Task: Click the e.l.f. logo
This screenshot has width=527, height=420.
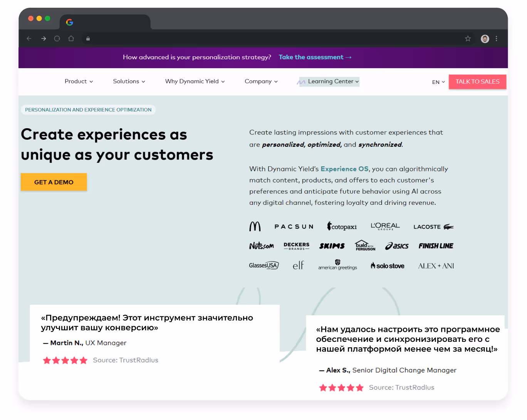Action: 299,265
